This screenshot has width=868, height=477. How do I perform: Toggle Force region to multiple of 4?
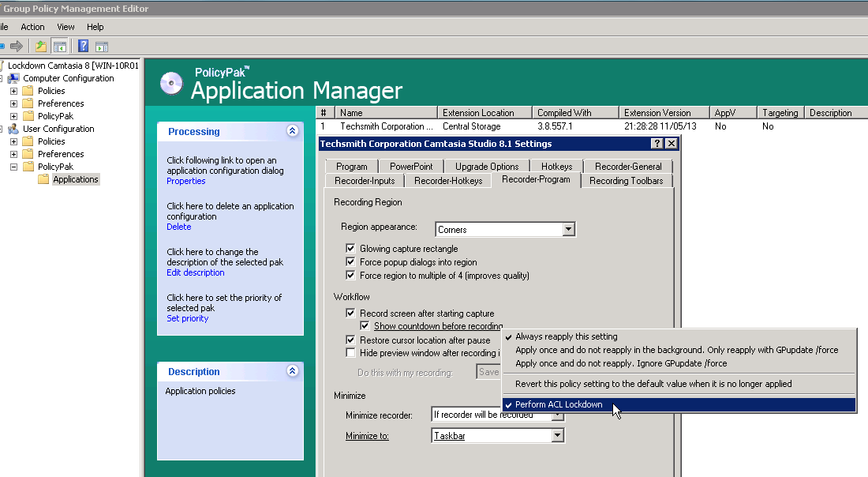coord(350,275)
